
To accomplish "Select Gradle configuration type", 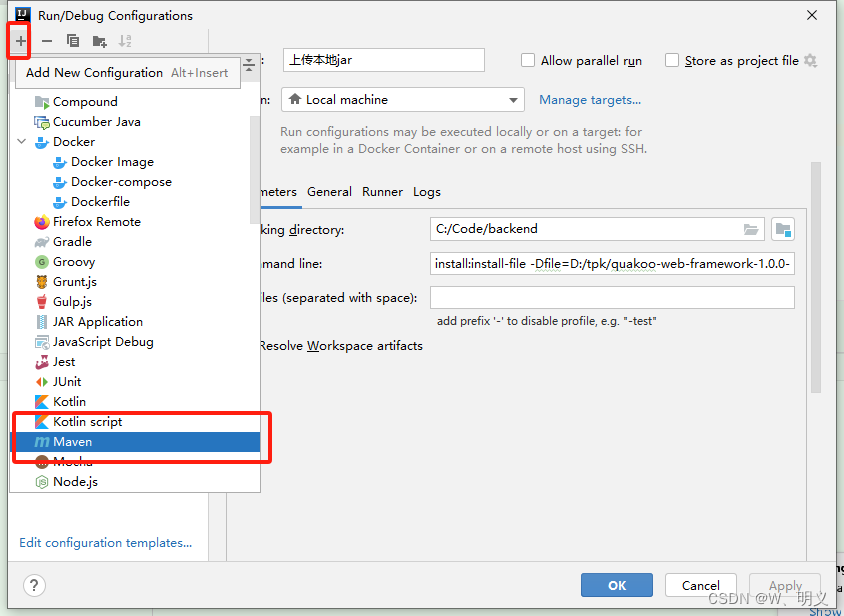I will pyautogui.click(x=135, y=241).
